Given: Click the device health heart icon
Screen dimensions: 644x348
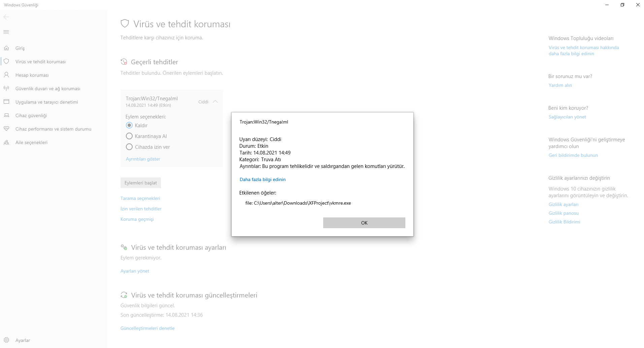Looking at the screenshot, I should click(x=6, y=129).
